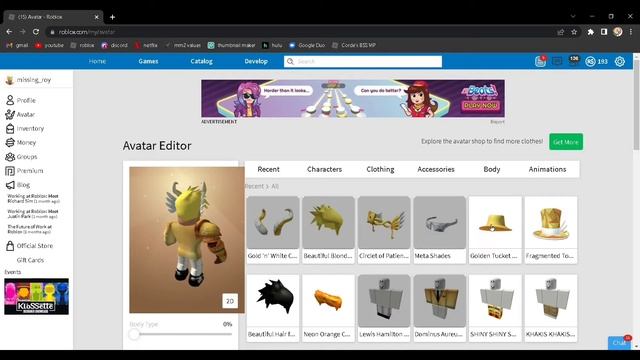Open the Premium sidebar icon
Viewport: 640px width, 360px height.
pos(10,171)
